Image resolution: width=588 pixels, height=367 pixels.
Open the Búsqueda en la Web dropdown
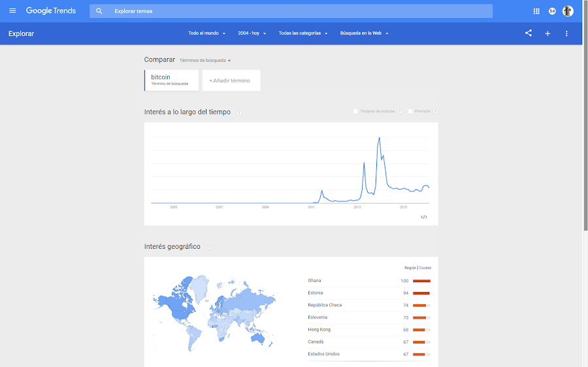click(x=364, y=33)
